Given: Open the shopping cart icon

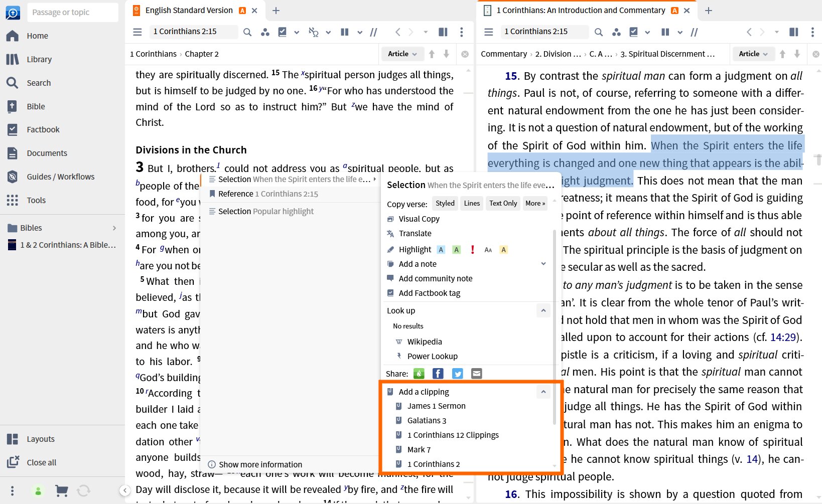Looking at the screenshot, I should 61,490.
